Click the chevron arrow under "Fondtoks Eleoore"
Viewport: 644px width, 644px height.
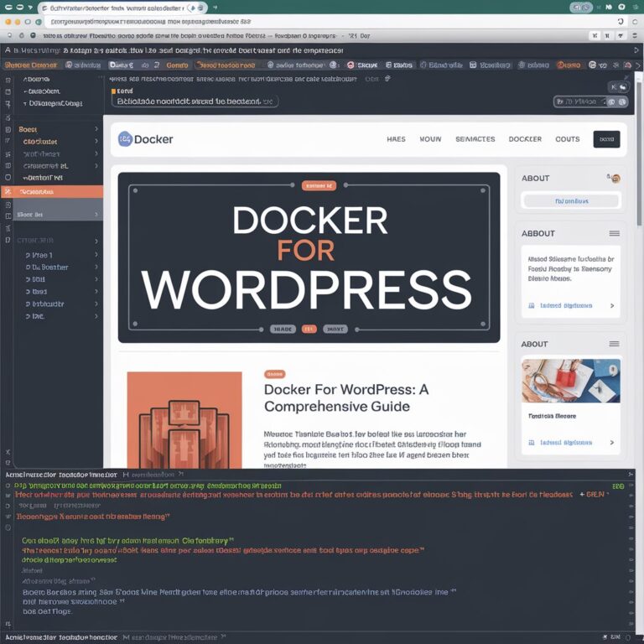pos(612,443)
